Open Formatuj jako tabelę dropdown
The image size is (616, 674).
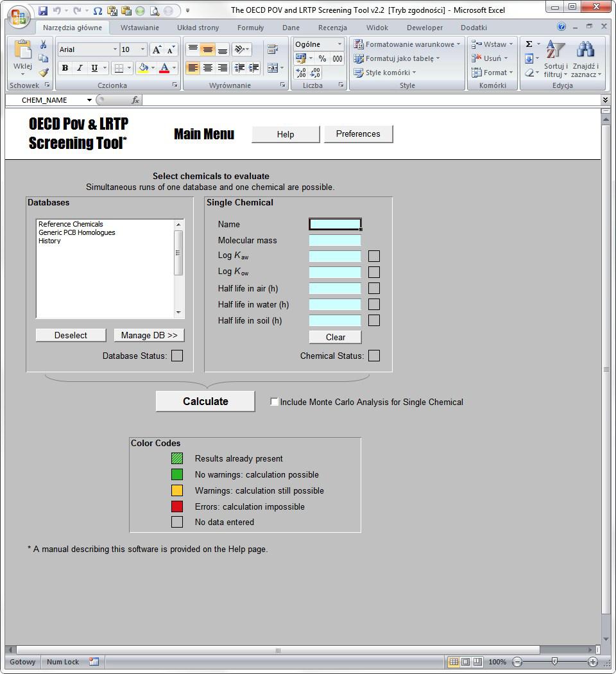point(397,58)
